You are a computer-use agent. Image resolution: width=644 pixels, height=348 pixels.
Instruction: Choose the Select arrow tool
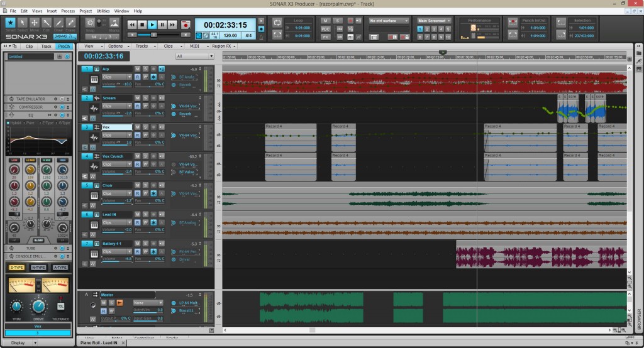23,23
